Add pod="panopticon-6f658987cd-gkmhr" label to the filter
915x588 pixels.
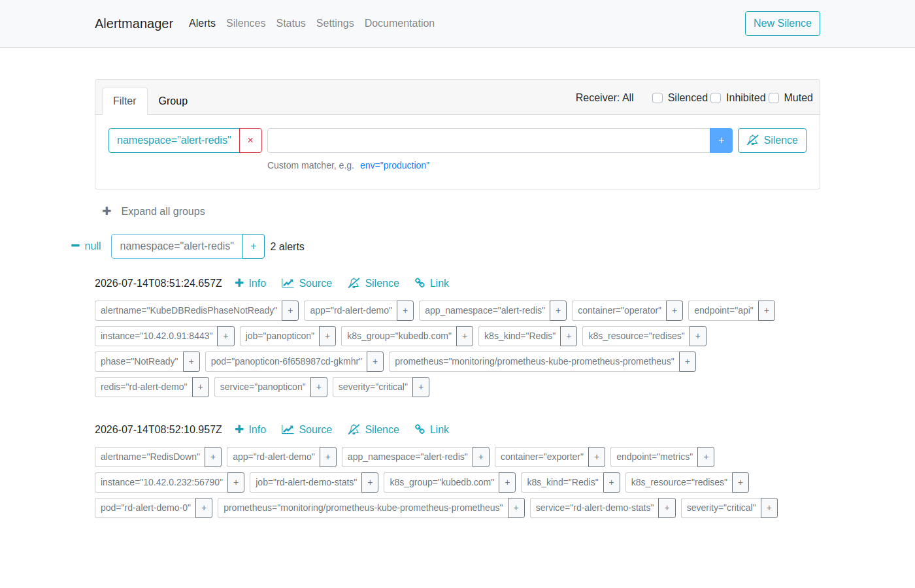pos(375,361)
